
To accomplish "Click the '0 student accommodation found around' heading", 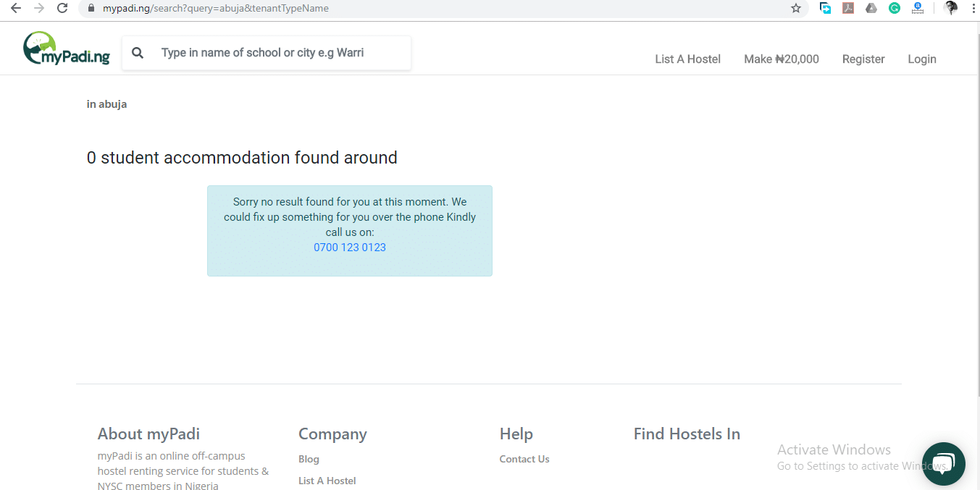I will point(242,158).
